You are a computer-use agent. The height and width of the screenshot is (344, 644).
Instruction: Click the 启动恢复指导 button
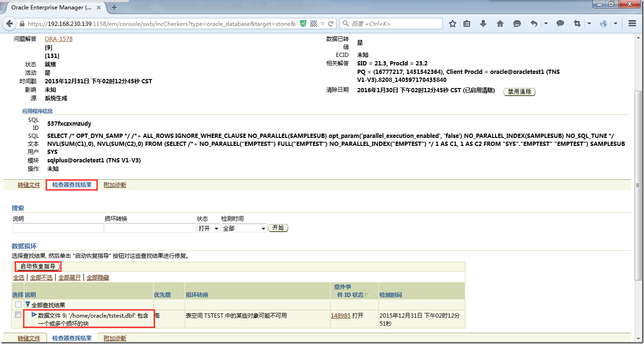tap(38, 266)
